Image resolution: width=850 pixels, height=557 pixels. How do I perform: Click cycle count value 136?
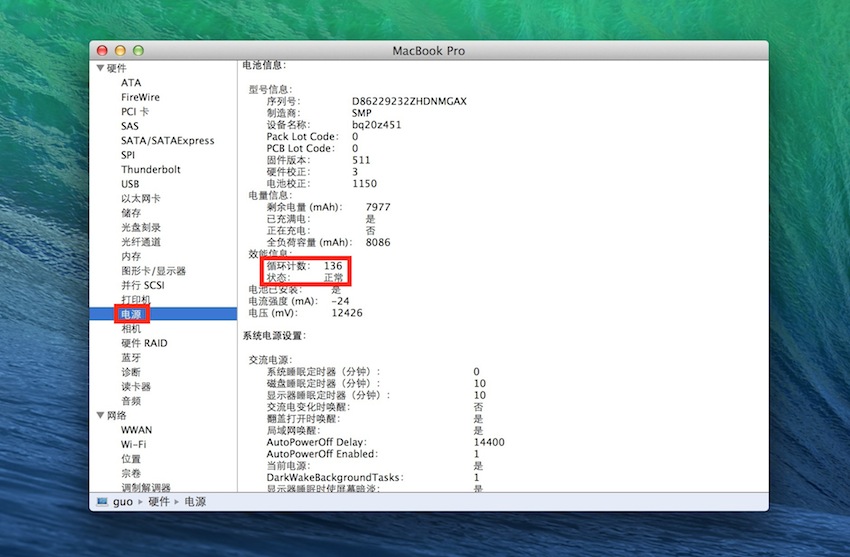point(333,266)
